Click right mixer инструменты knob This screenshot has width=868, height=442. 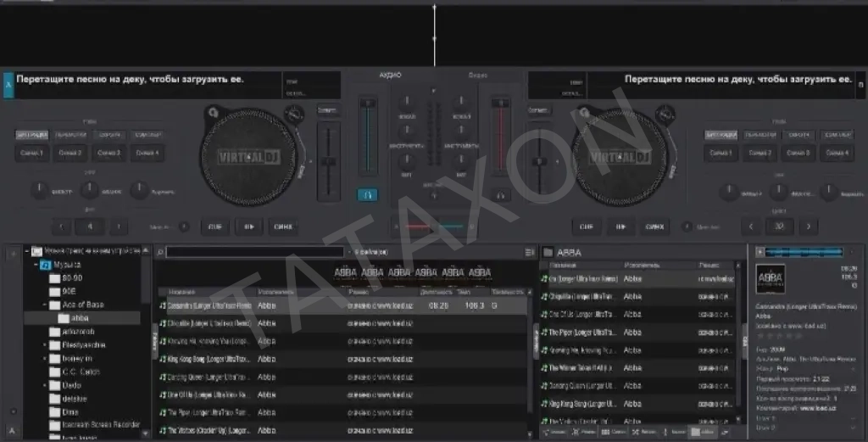pos(460,131)
